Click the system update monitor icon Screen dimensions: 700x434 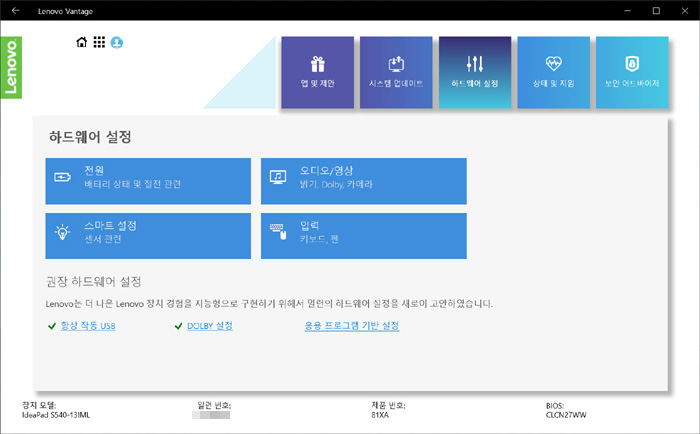click(x=396, y=64)
